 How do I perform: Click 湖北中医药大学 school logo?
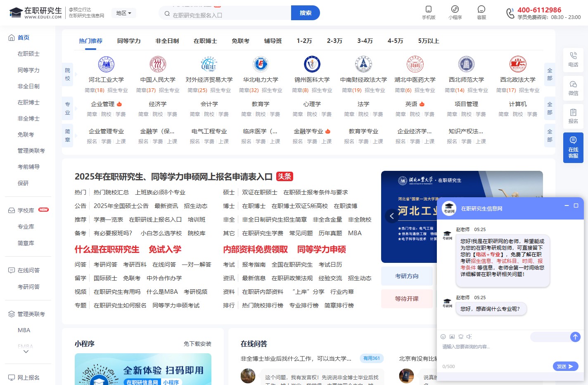pyautogui.click(x=415, y=64)
